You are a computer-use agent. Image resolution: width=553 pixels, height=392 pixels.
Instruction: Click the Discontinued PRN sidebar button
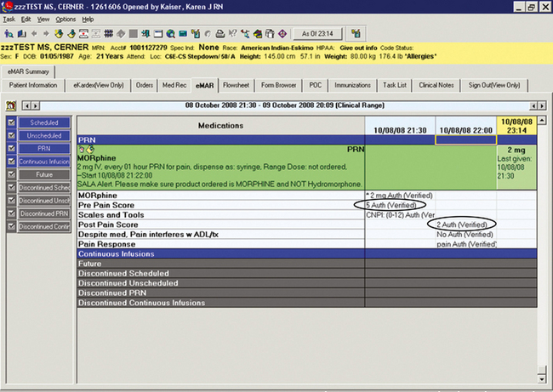click(44, 213)
